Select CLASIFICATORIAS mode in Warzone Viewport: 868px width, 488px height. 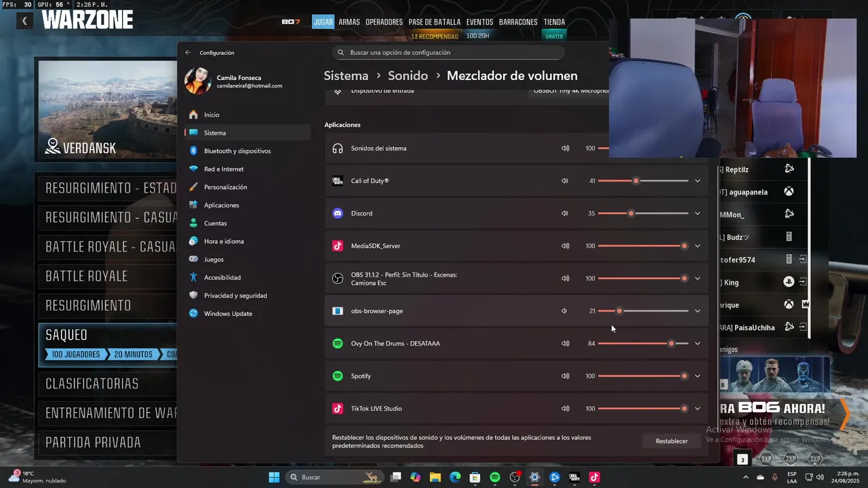click(x=108, y=384)
